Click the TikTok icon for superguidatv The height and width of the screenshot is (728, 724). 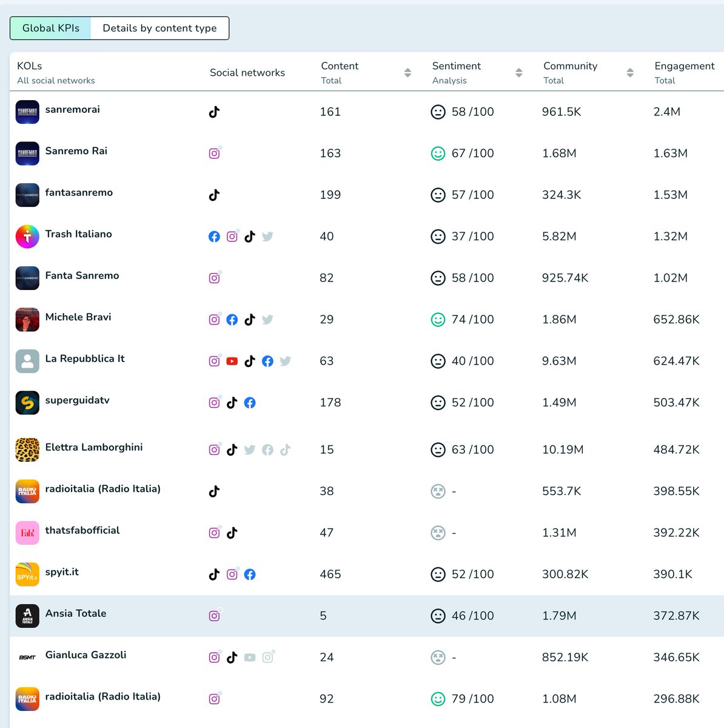[x=232, y=402]
